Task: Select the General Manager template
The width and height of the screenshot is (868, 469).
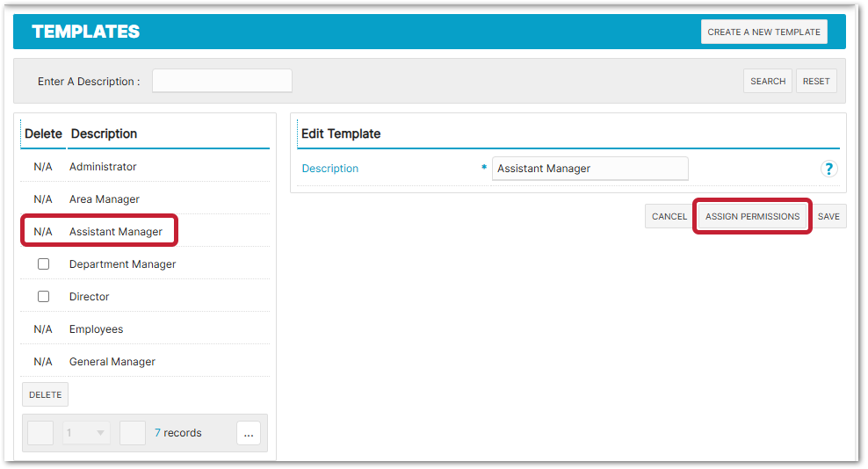Action: [112, 362]
